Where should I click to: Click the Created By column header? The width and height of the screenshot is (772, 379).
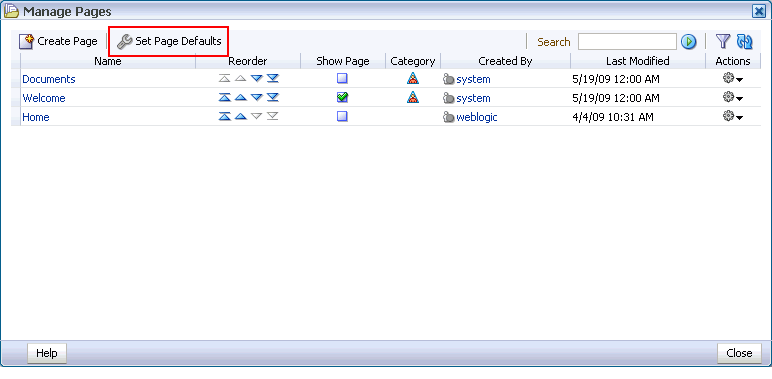505,61
